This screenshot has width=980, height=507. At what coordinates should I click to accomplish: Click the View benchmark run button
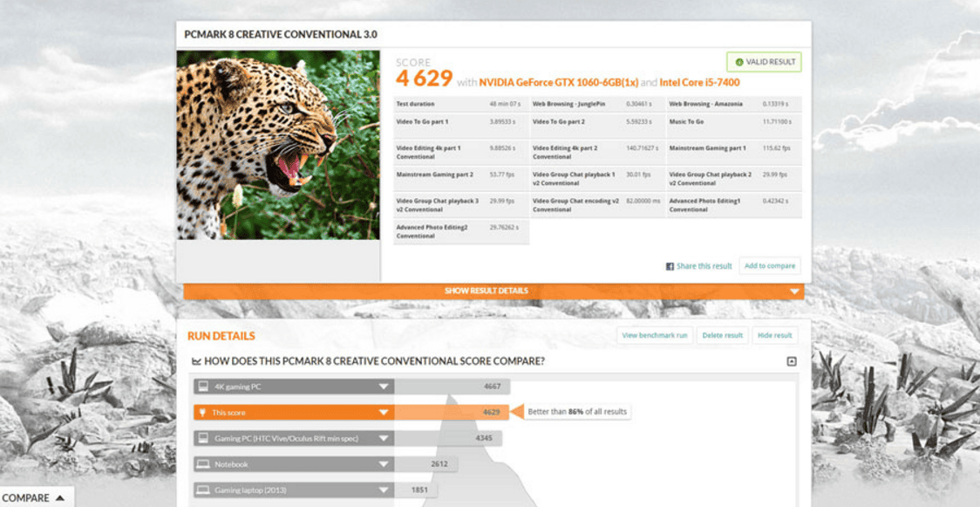click(x=655, y=335)
